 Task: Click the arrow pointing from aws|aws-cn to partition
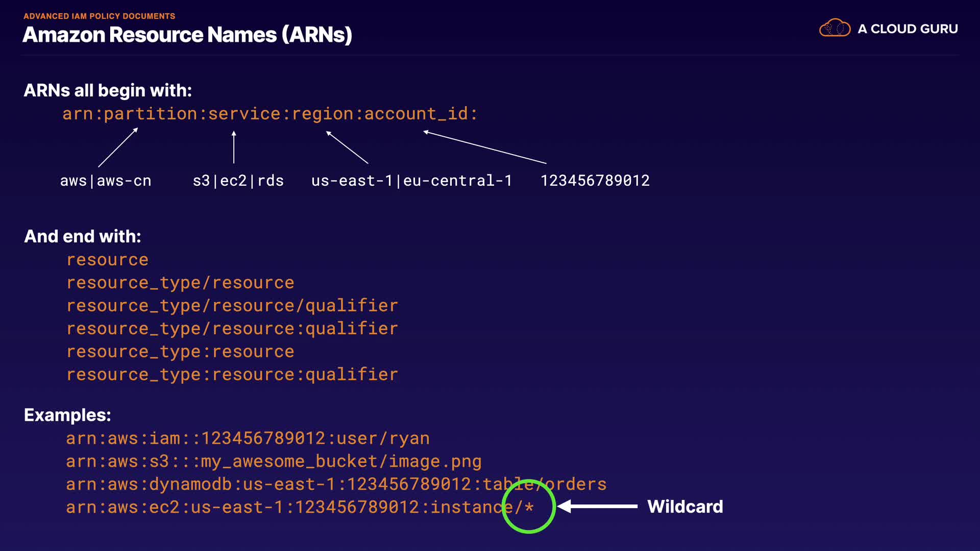pyautogui.click(x=118, y=147)
